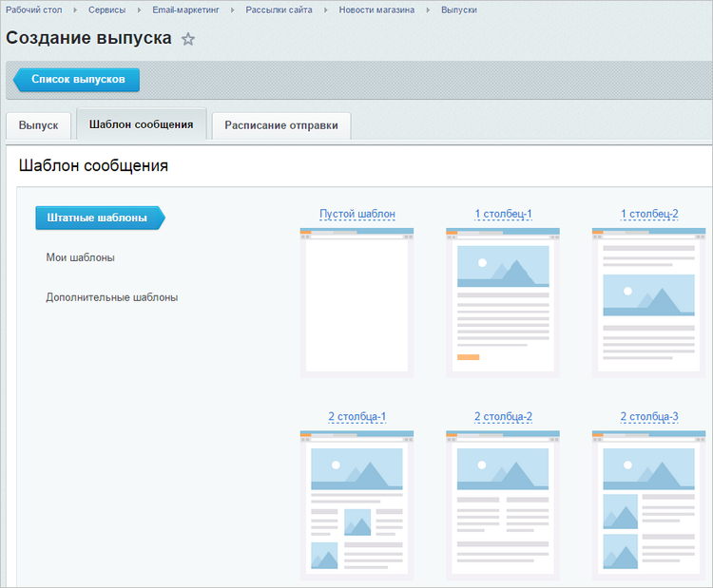Choose the 1 столбец-2 template preview

(649, 303)
